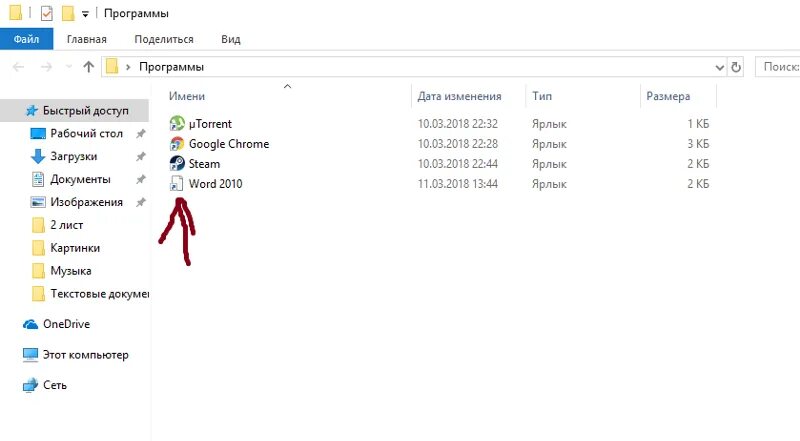Click the properties checkmark icon in title bar
Screen dimensions: 800x441
(x=46, y=13)
